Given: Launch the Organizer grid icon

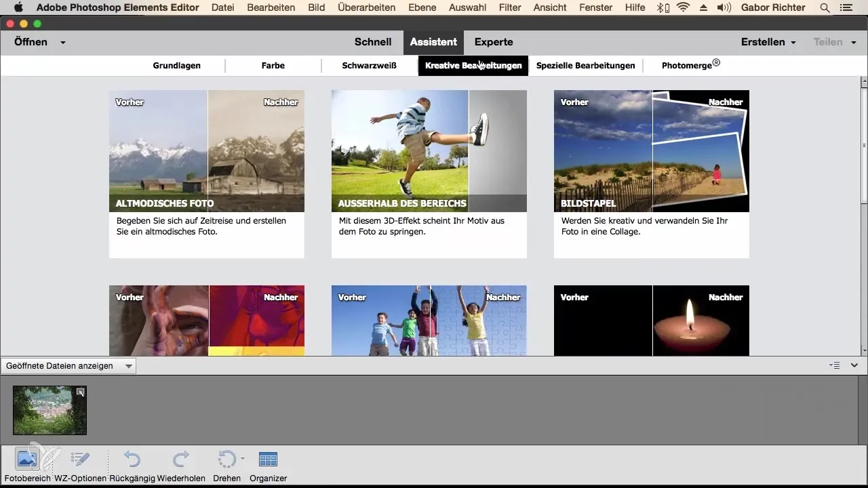Looking at the screenshot, I should coord(268,460).
